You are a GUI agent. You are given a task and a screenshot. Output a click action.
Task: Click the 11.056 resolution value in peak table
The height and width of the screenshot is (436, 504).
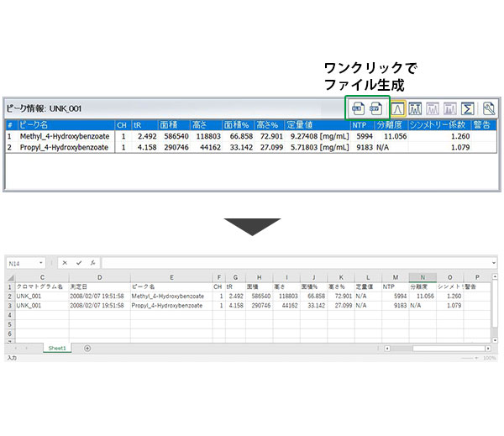395,136
